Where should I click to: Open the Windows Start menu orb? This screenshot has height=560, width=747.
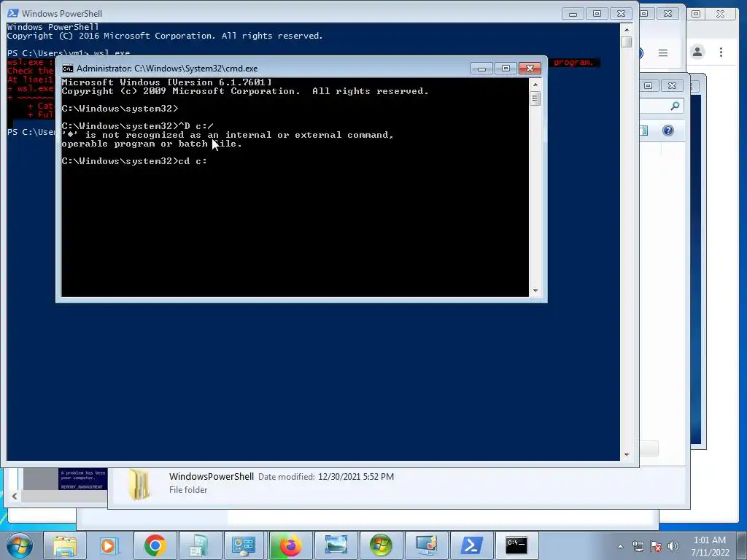[20, 545]
